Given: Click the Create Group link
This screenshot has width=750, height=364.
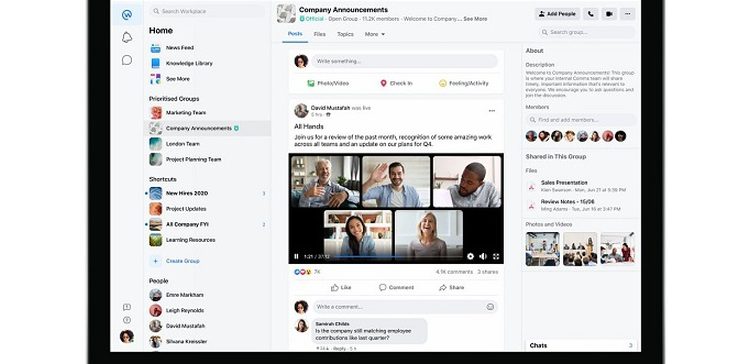Looking at the screenshot, I should [x=183, y=261].
